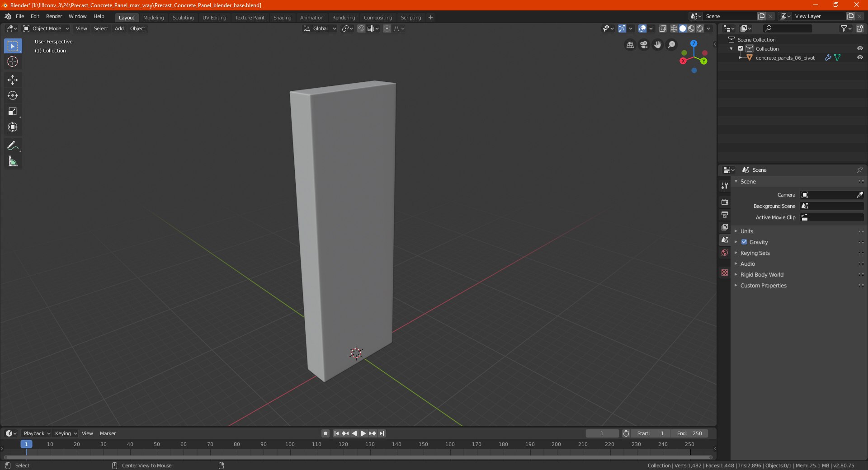Image resolution: width=868 pixels, height=470 pixels.
Task: Choose the Move tool
Action: (x=13, y=80)
